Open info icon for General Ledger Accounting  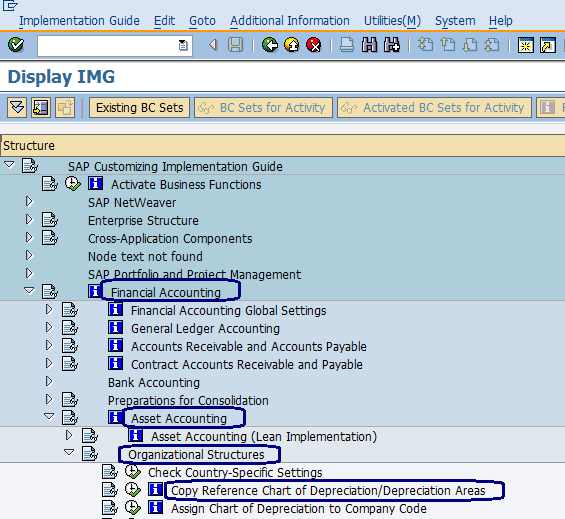point(116,328)
